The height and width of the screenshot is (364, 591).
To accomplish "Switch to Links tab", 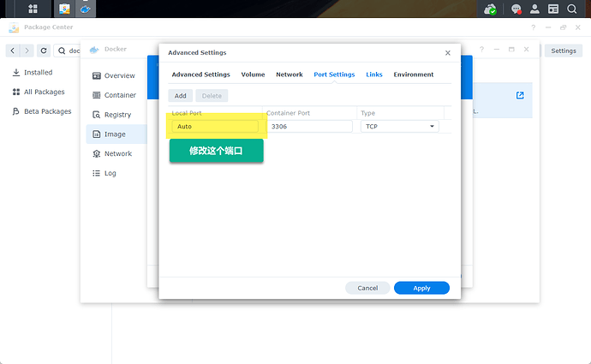I will (x=374, y=75).
